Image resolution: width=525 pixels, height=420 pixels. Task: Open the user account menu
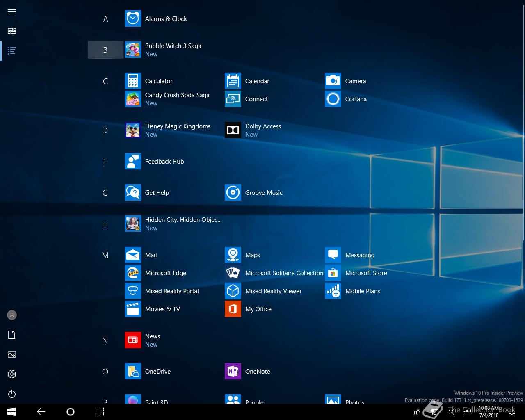pyautogui.click(x=12, y=315)
